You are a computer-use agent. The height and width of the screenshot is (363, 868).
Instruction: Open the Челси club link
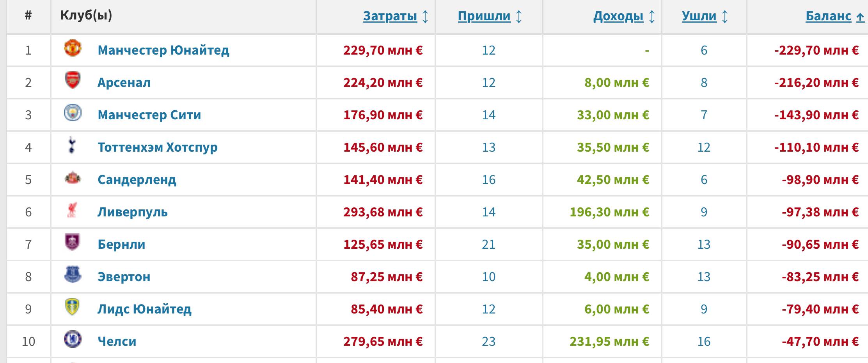tap(117, 342)
